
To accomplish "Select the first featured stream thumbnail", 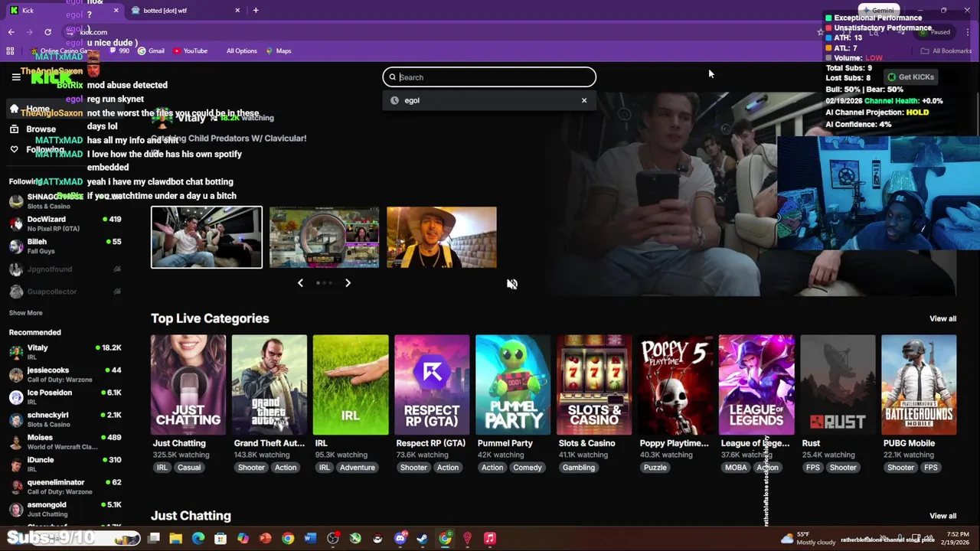I will (207, 237).
